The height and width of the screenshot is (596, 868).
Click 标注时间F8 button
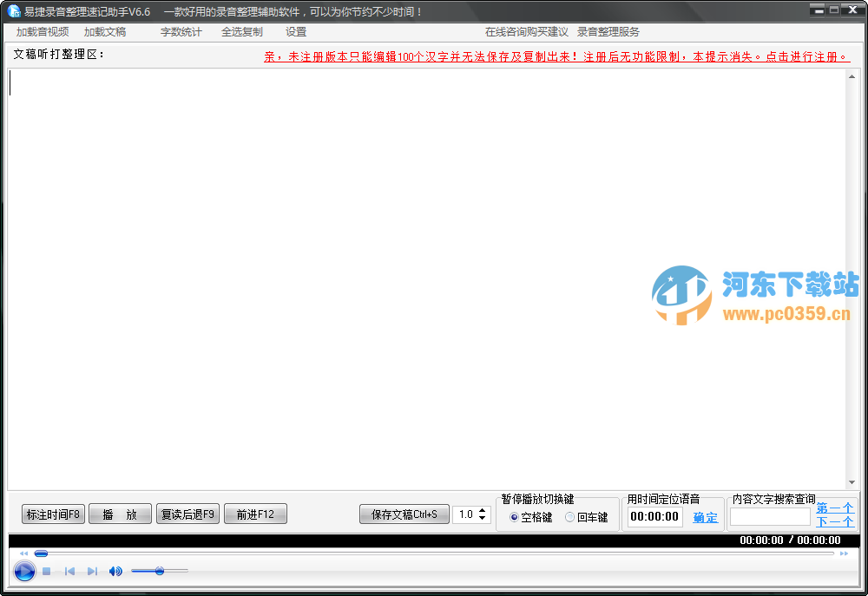pyautogui.click(x=52, y=514)
